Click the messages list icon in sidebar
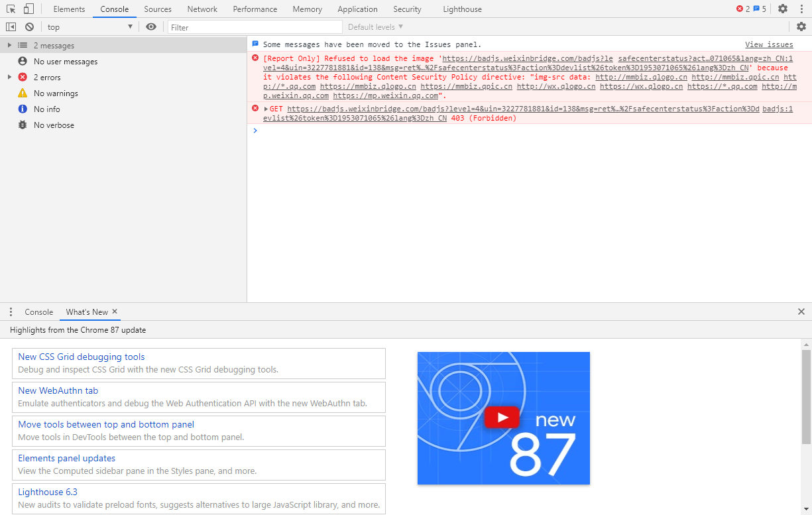This screenshot has height=515, width=812. click(23, 45)
